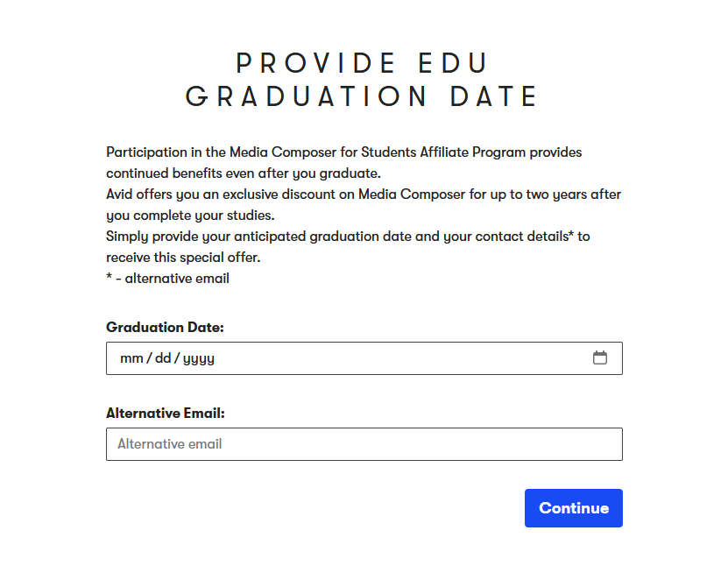
Task: Click the Graduation Date label
Action: coord(165,327)
